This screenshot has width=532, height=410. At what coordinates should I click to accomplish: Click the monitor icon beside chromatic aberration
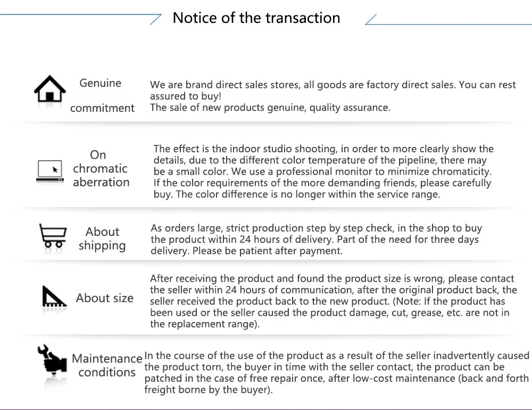pos(50,171)
